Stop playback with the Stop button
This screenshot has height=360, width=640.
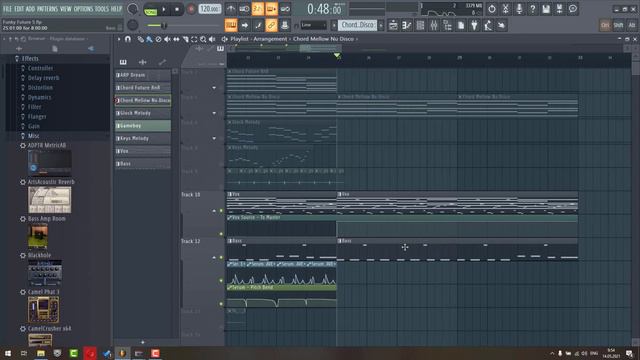(177, 9)
